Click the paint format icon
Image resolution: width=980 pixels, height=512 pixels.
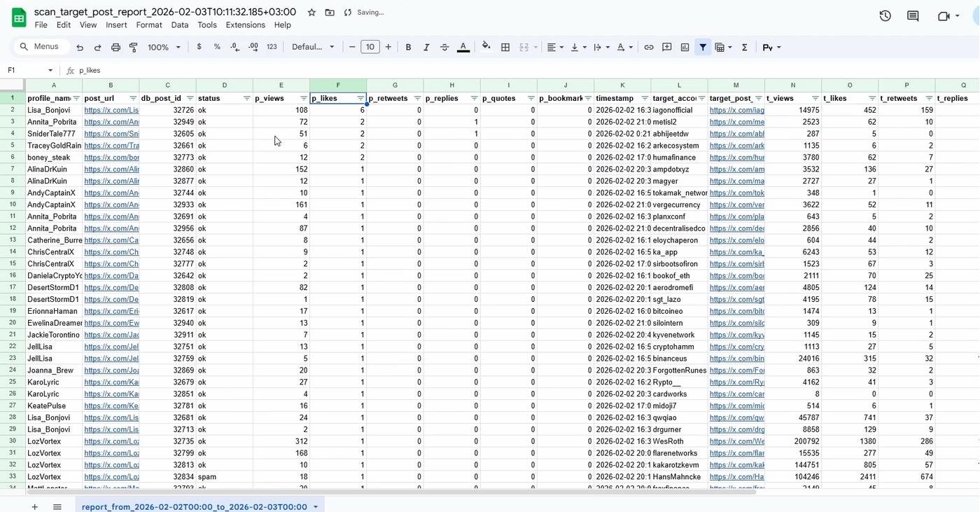pyautogui.click(x=133, y=47)
